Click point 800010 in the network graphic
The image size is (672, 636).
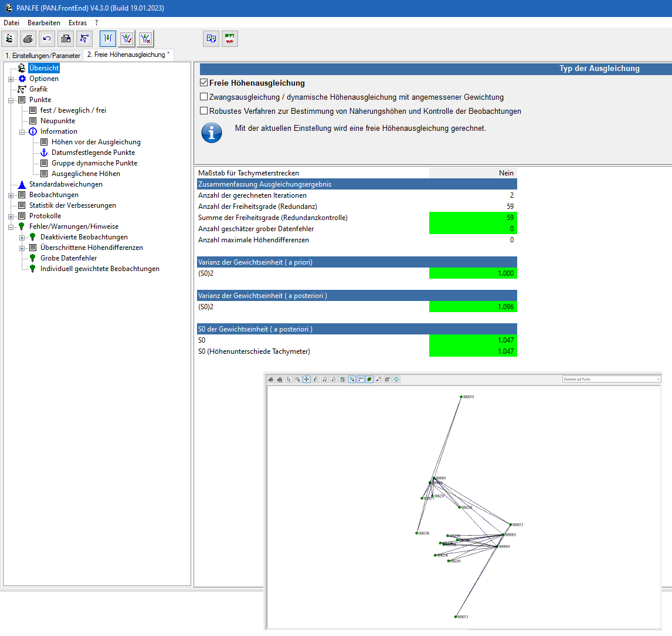(x=461, y=397)
